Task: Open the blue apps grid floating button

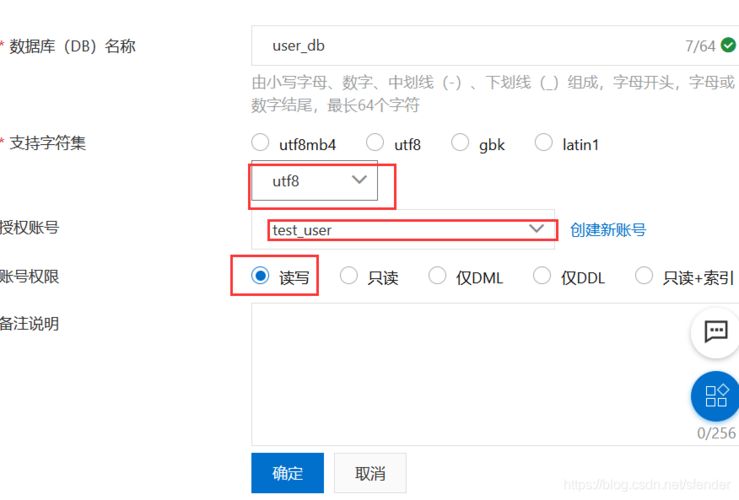Action: tap(715, 396)
